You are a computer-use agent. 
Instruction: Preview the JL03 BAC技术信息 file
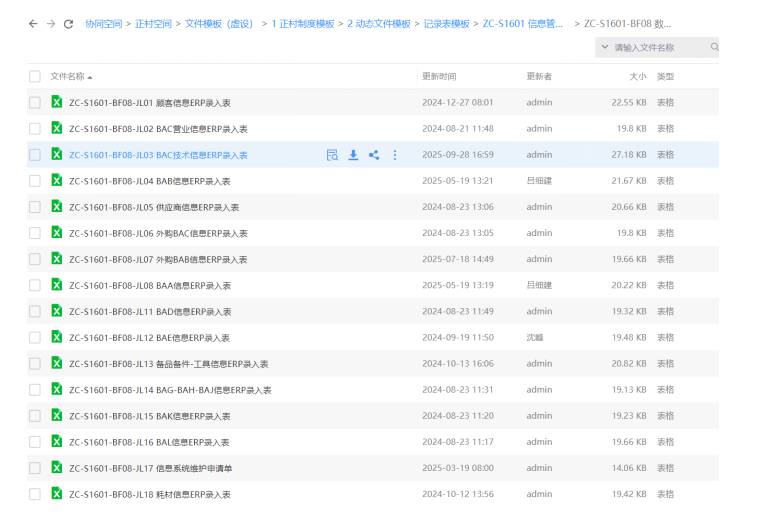pos(332,155)
